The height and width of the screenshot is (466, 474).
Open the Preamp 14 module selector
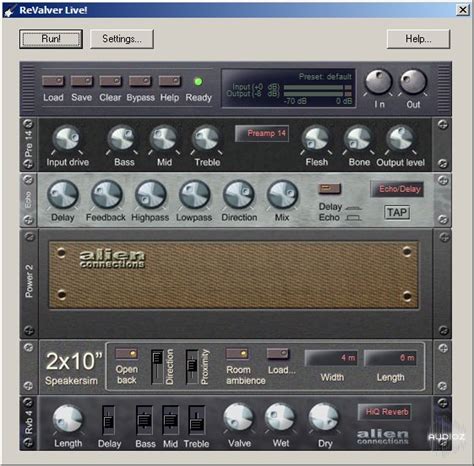click(262, 134)
